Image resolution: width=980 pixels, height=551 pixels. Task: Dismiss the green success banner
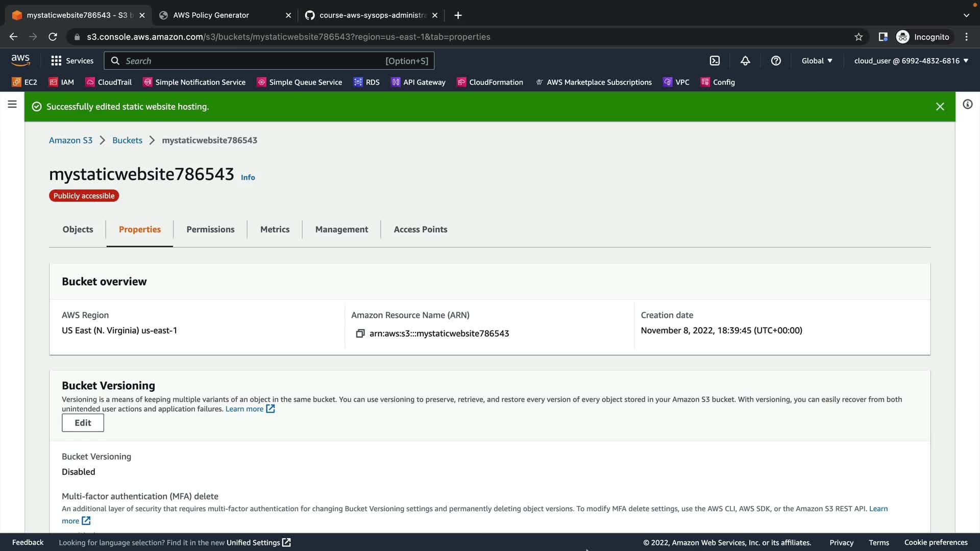pyautogui.click(x=940, y=107)
